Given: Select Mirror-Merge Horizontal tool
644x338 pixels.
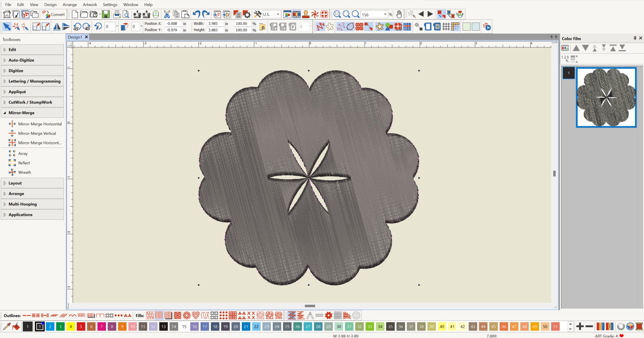Looking at the screenshot, I should [35, 124].
